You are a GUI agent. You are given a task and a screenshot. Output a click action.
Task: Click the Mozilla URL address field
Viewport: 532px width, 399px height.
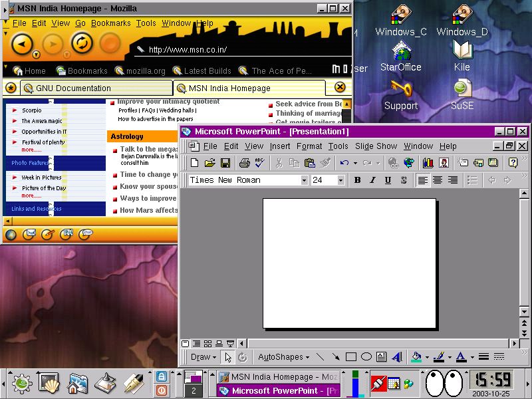[x=239, y=49]
